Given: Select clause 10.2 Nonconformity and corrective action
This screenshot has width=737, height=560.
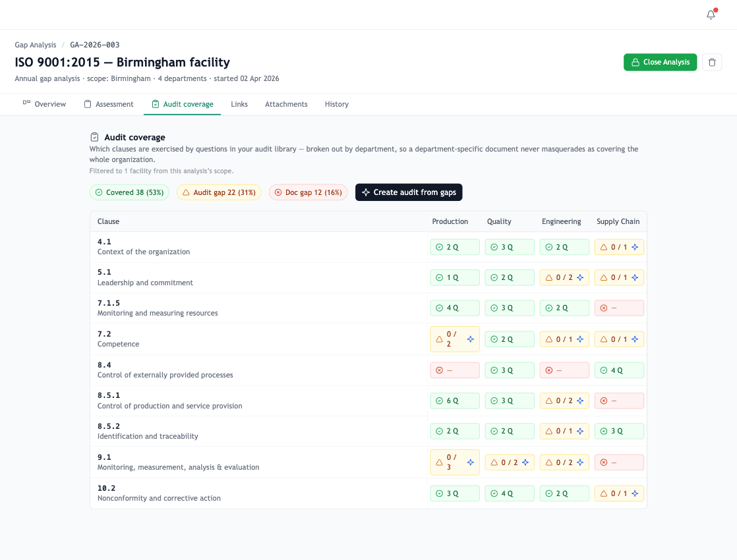Looking at the screenshot, I should pyautogui.click(x=258, y=493).
